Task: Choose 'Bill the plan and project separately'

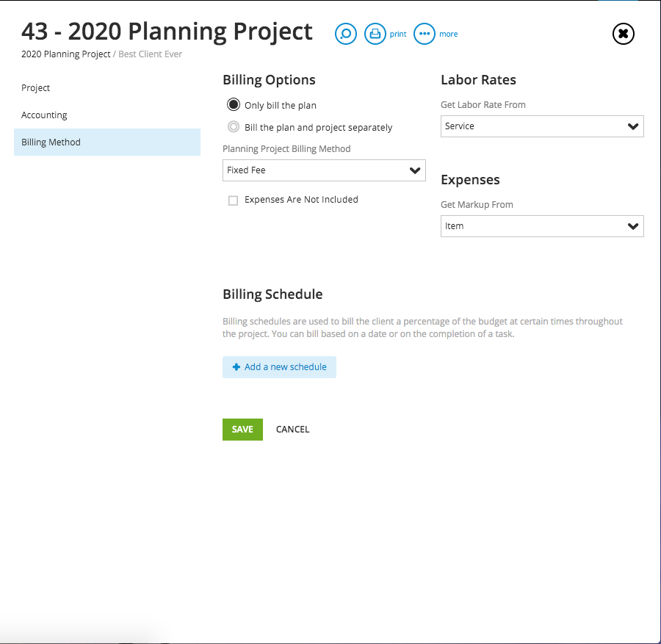Action: point(234,127)
